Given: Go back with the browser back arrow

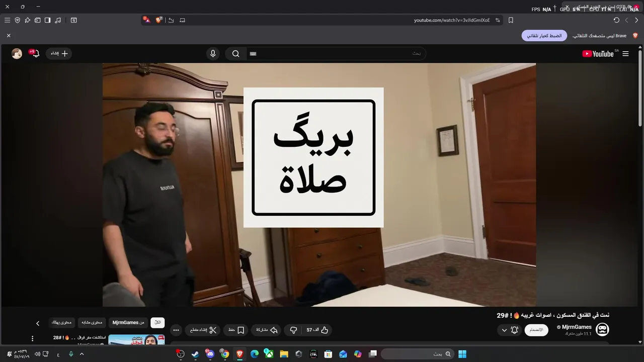Looking at the screenshot, I should tap(636, 20).
